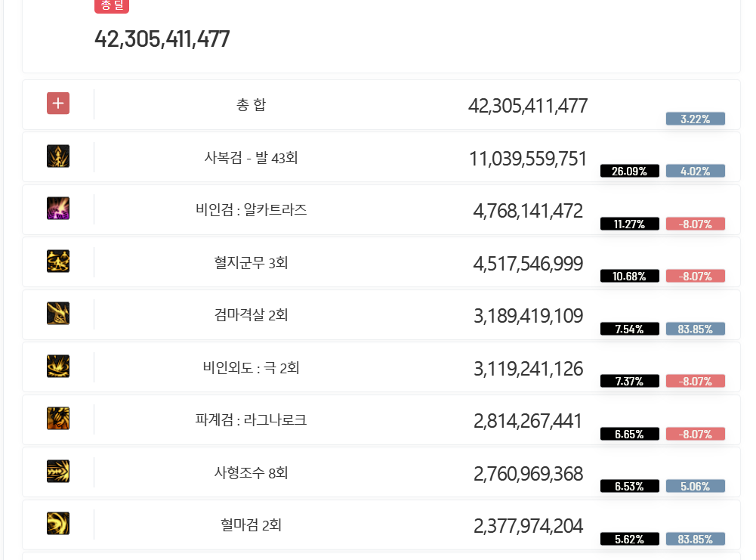Click the 3.22% blue badge in total row
The image size is (756, 560).
(x=696, y=119)
